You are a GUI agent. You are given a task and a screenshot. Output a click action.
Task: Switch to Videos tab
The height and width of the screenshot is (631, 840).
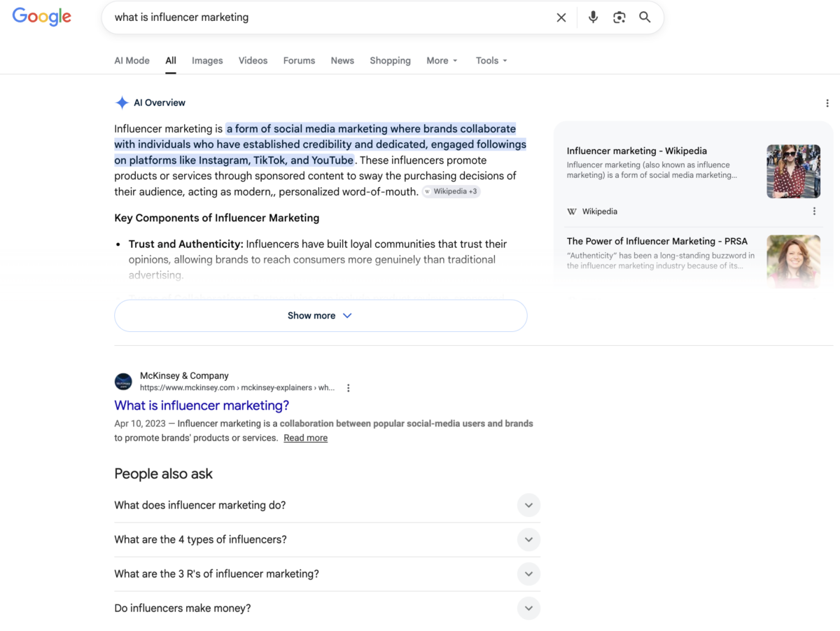(x=253, y=61)
